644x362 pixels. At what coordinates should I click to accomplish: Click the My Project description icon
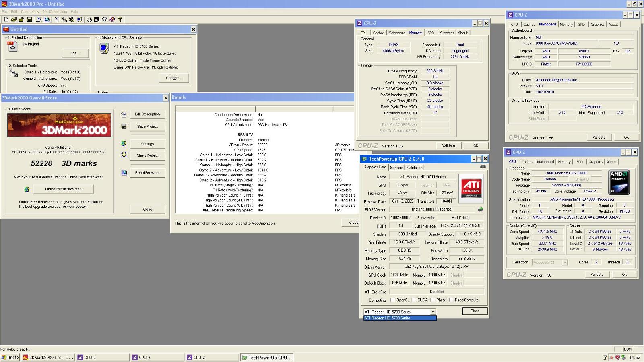click(x=12, y=46)
